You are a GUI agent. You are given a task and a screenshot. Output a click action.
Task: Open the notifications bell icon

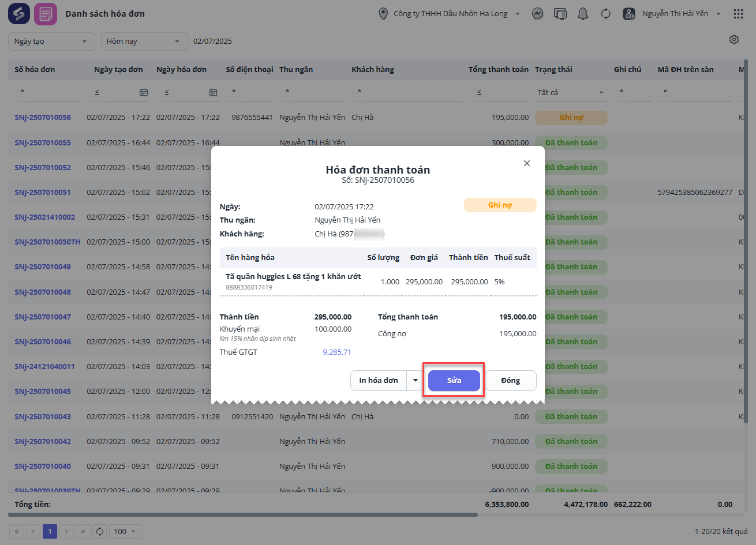tap(583, 14)
